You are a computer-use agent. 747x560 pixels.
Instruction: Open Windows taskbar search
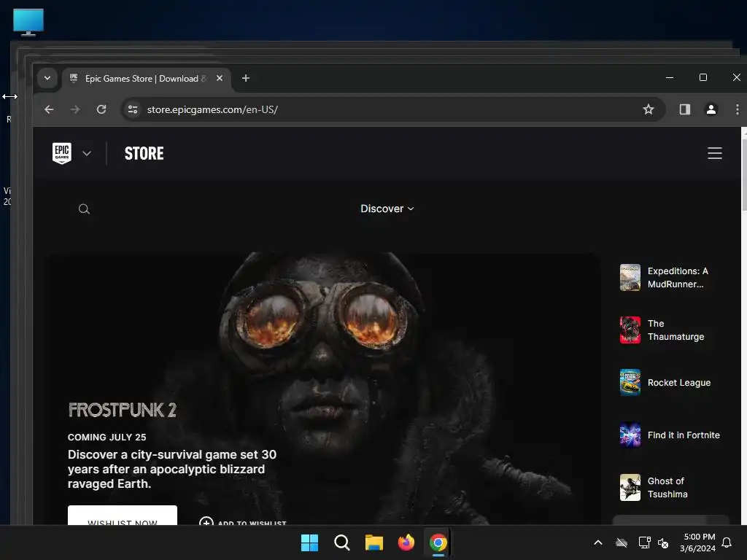pos(341,542)
